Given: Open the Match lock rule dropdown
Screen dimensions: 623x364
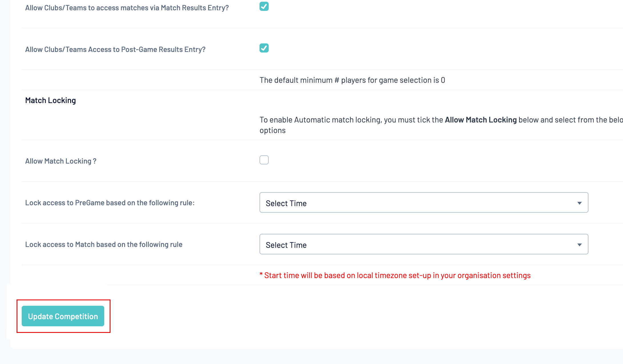Looking at the screenshot, I should [423, 244].
